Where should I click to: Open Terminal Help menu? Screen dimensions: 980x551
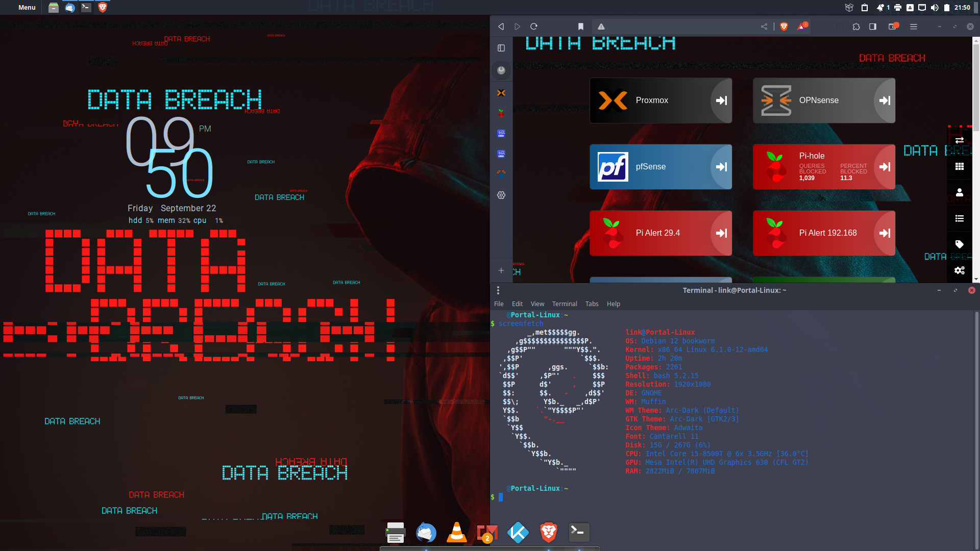click(613, 304)
